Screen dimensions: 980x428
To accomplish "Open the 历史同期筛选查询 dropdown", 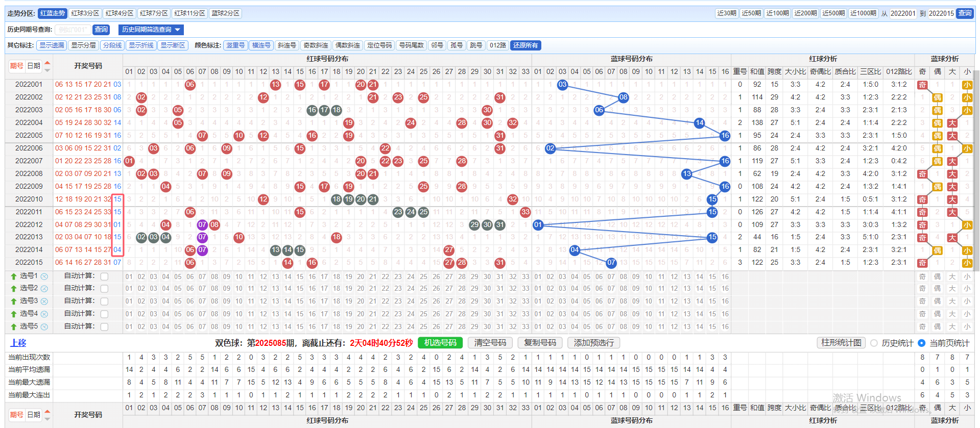I will 151,30.
